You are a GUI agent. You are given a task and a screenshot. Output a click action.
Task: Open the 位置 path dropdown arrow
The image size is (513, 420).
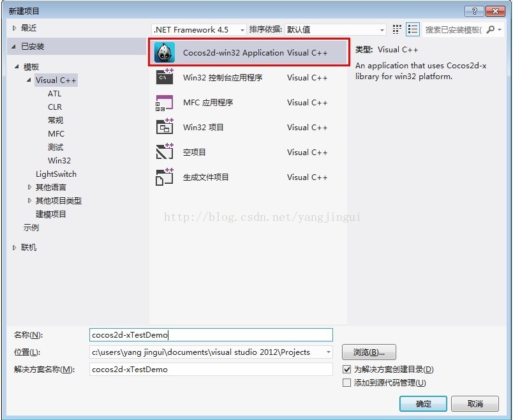click(x=328, y=352)
